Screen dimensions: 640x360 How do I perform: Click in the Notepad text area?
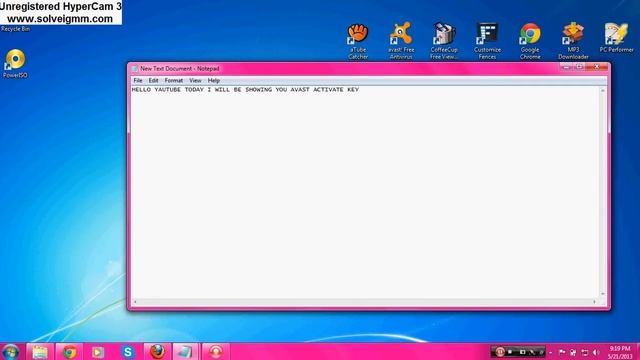pyautogui.click(x=364, y=192)
